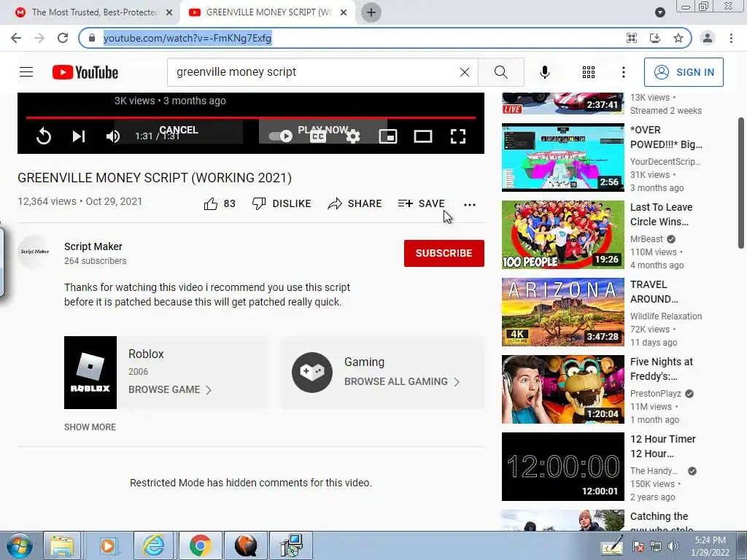Click the Gaming controller icon
Screen dimensions: 747x560
pos(312,373)
